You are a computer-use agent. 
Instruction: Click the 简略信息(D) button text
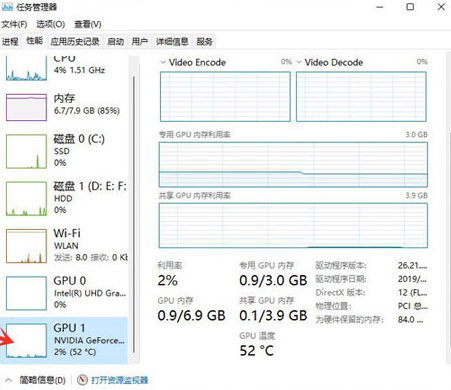tap(42, 380)
